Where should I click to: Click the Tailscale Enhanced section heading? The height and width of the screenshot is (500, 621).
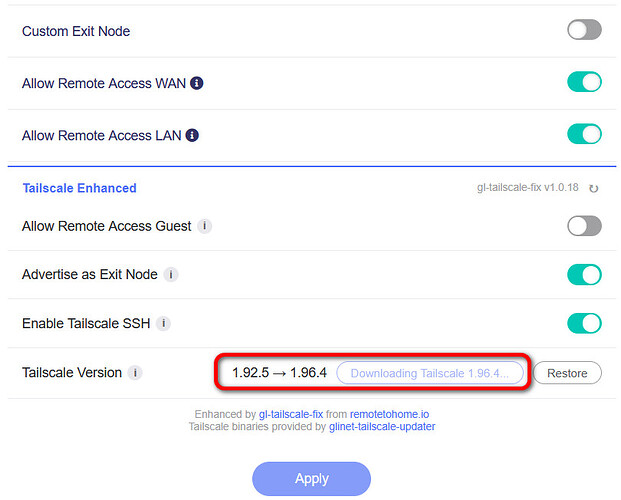click(79, 188)
